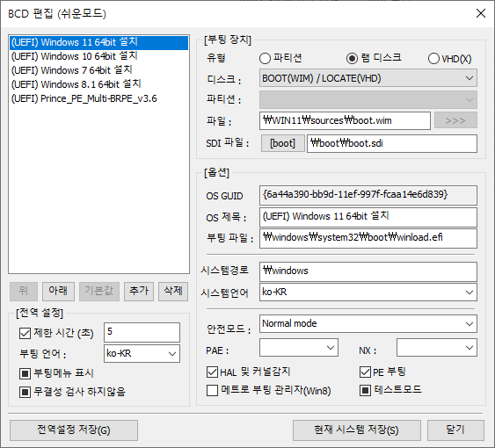Click the 시스템경로 input field
The width and height of the screenshot is (495, 448).
tap(368, 271)
